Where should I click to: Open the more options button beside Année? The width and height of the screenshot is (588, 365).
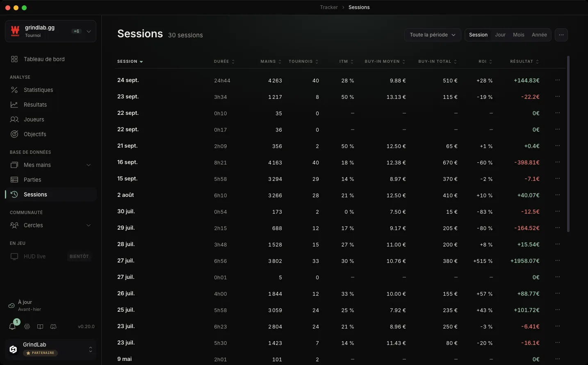[x=561, y=35]
